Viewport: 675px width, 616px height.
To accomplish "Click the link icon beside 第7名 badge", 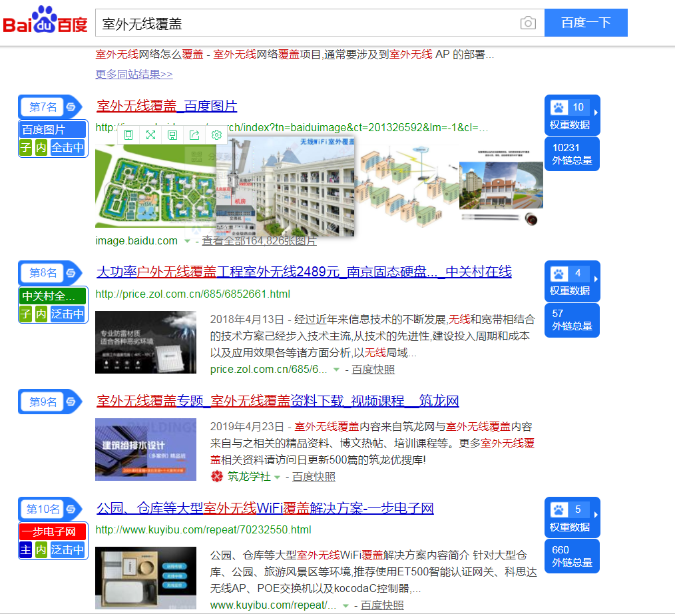I will pos(71,107).
